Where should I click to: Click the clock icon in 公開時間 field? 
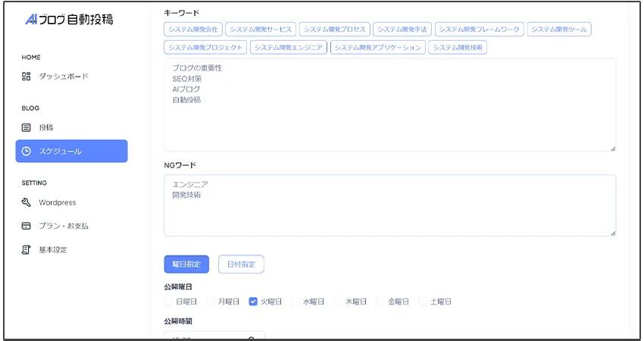[252, 336]
